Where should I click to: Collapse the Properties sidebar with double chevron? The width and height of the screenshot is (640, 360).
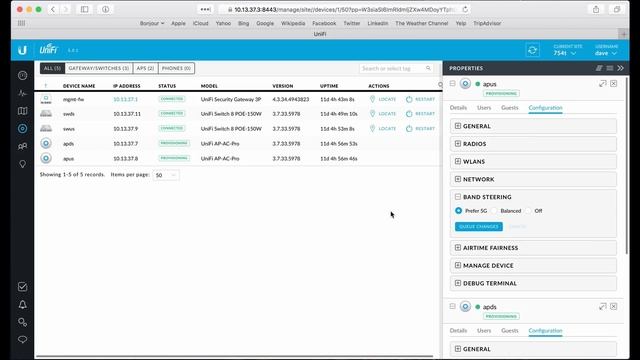[620, 68]
